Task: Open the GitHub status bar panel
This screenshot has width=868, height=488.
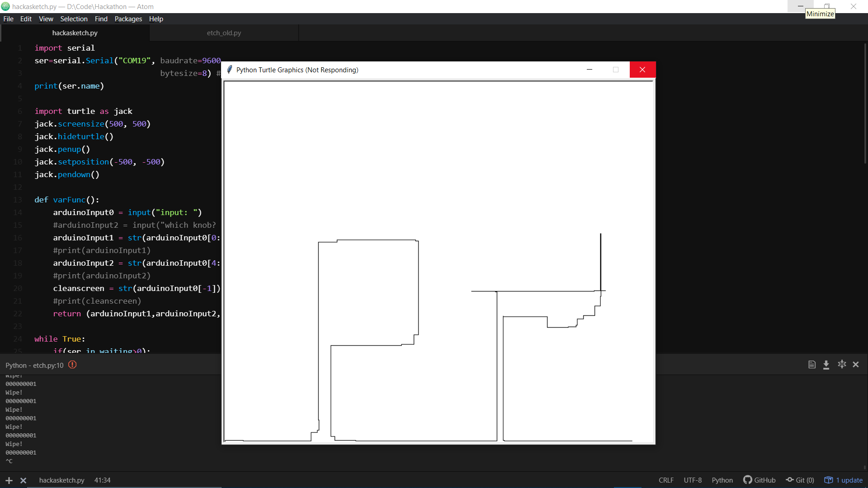Action: point(759,480)
